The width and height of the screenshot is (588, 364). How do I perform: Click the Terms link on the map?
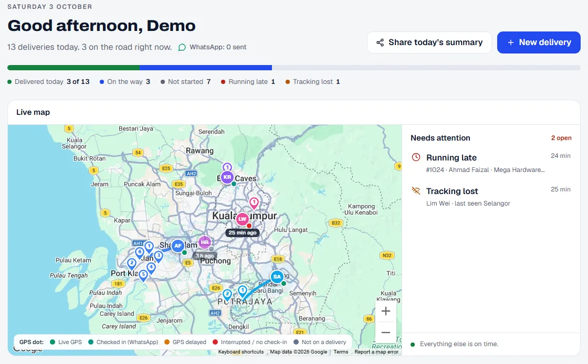[341, 351]
